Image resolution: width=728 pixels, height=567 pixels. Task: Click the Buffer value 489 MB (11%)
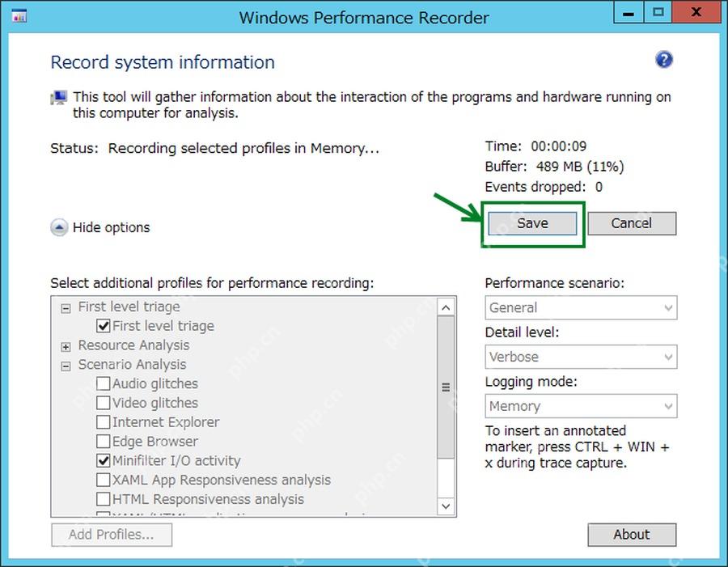580,167
